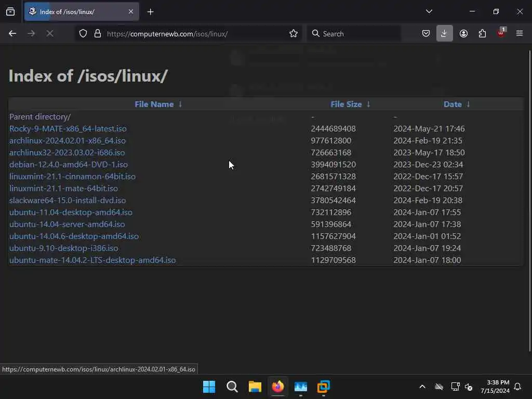Open the notifications bell
Viewport: 532px width, 399px height.
pyautogui.click(x=517, y=387)
